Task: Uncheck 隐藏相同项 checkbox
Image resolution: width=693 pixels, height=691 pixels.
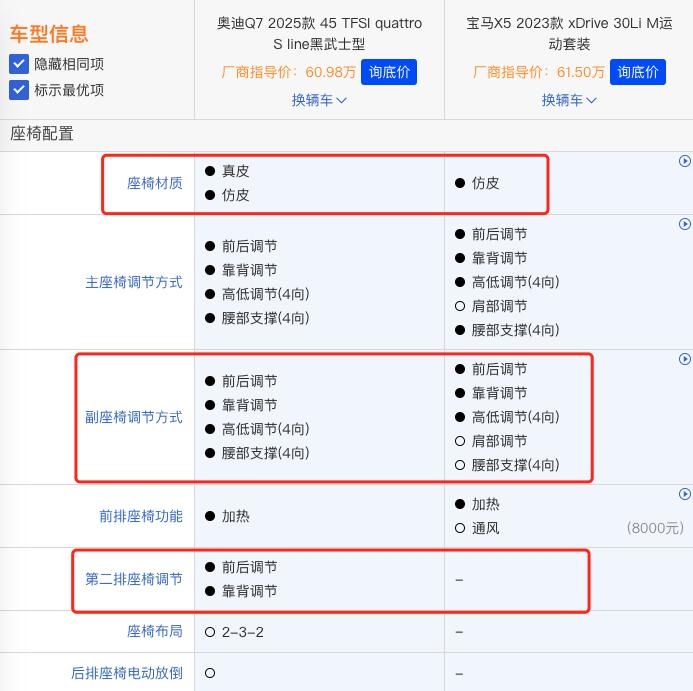Action: 19,64
